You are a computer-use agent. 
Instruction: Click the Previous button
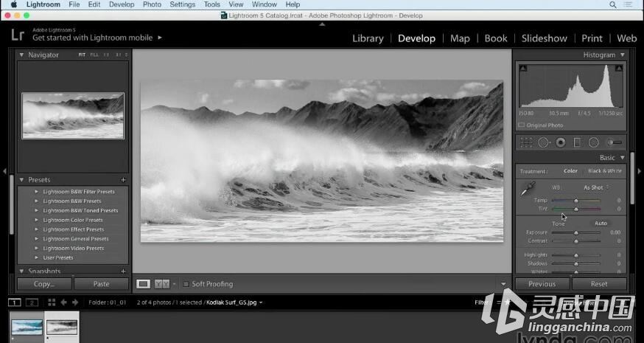tap(542, 284)
